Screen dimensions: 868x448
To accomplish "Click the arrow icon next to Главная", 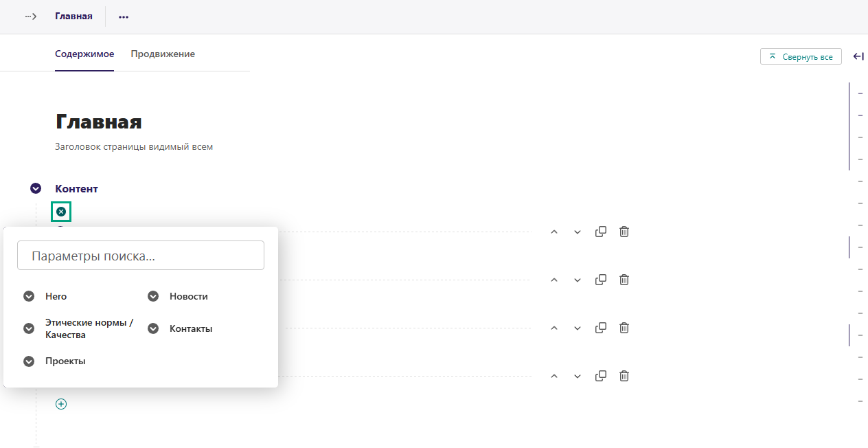I will click(30, 16).
